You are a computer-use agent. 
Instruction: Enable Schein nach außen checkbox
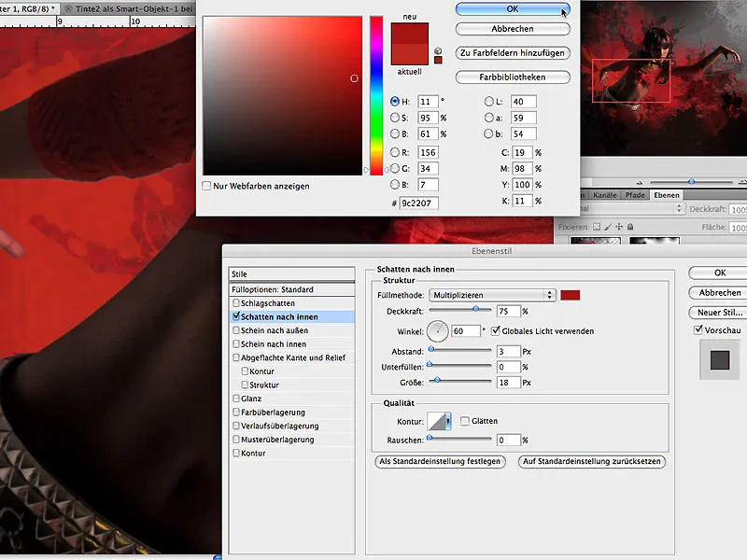click(x=236, y=330)
